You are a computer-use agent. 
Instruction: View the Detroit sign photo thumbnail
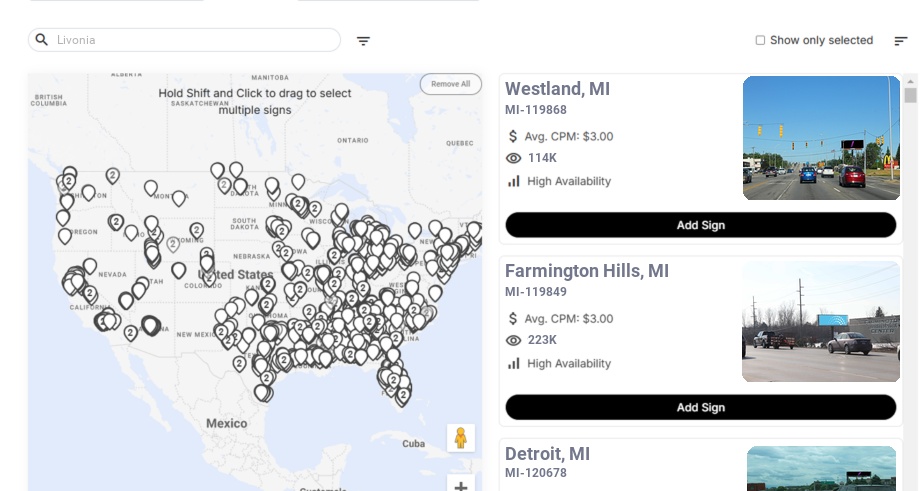(821, 468)
